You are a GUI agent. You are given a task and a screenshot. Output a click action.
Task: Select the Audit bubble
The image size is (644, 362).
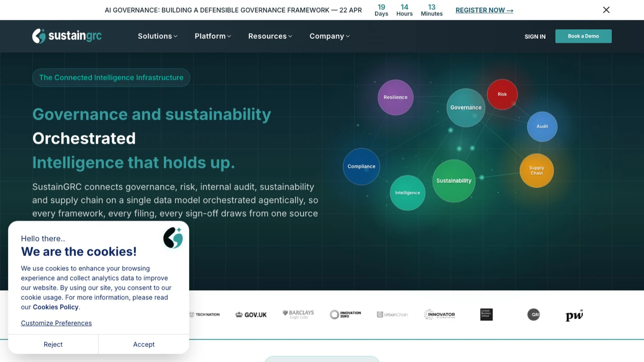pyautogui.click(x=542, y=126)
